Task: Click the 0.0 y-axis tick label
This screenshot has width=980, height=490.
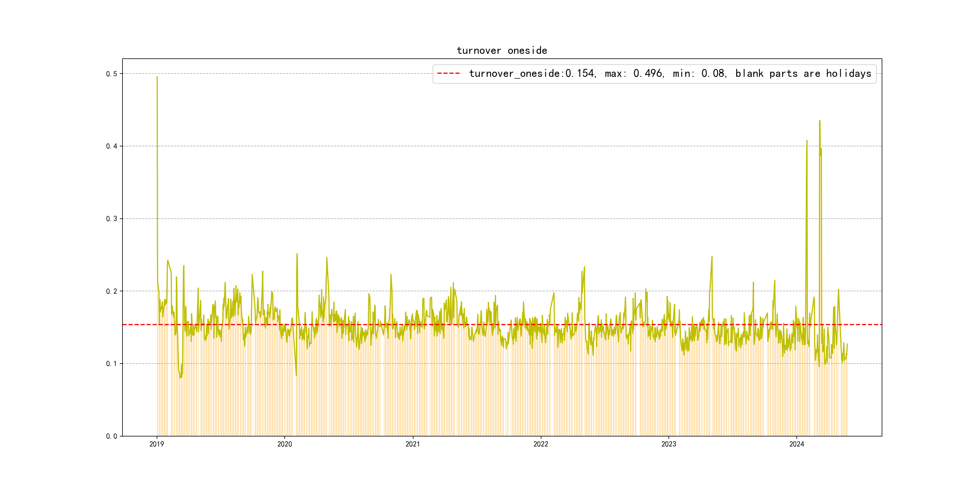Action: [112, 436]
